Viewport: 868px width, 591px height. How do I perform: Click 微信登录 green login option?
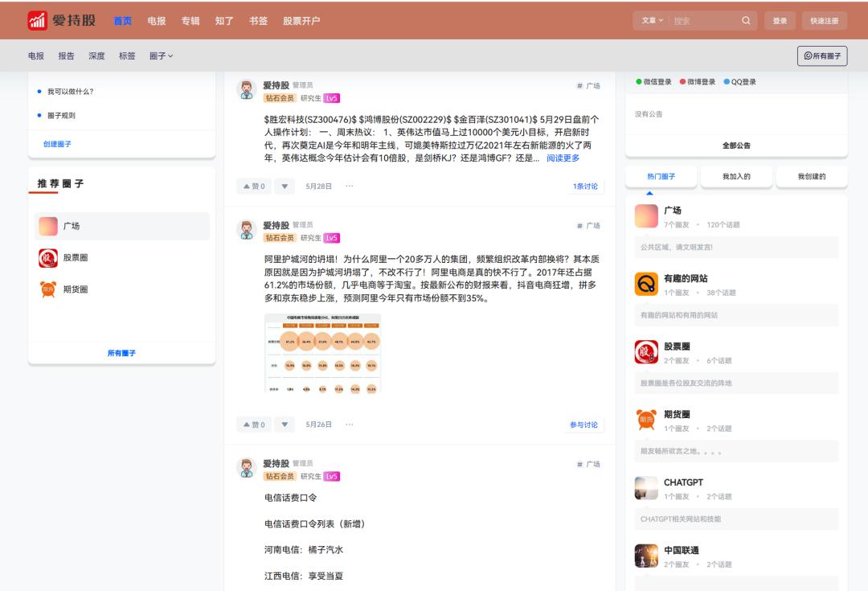[653, 82]
